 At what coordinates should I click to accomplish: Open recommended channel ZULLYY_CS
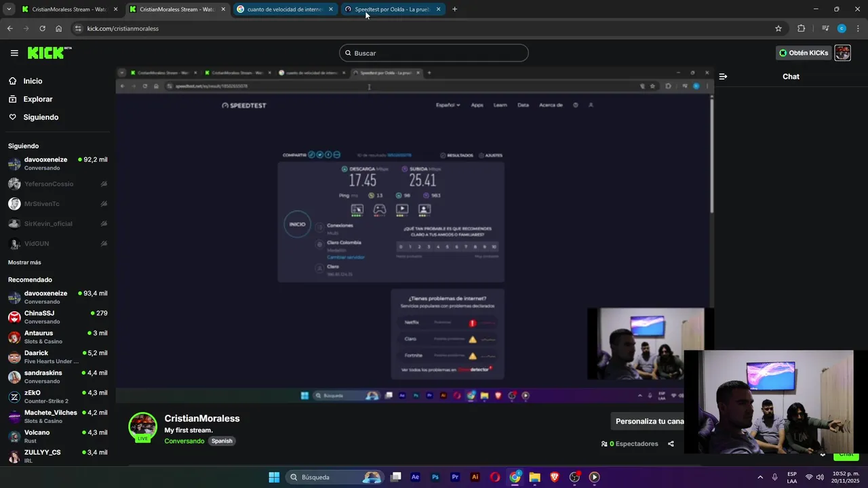[x=58, y=455]
